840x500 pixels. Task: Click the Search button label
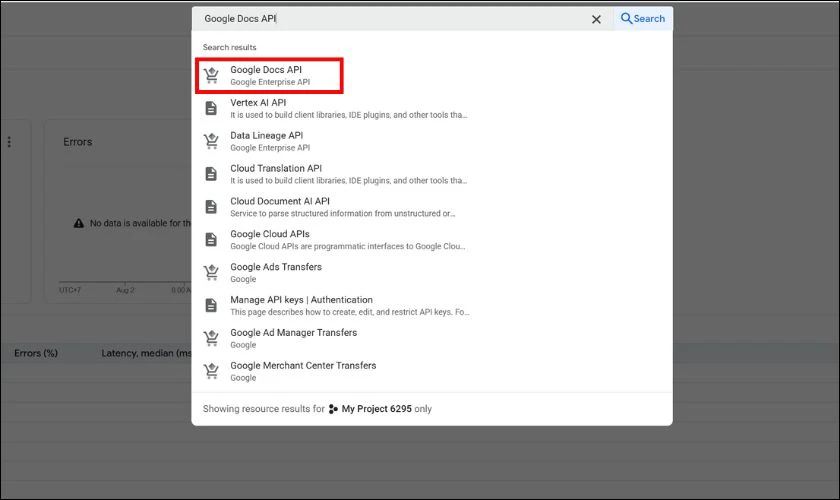click(x=649, y=19)
